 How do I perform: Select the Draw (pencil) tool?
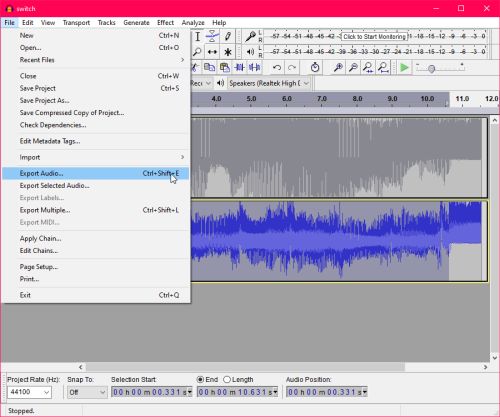pos(228,36)
